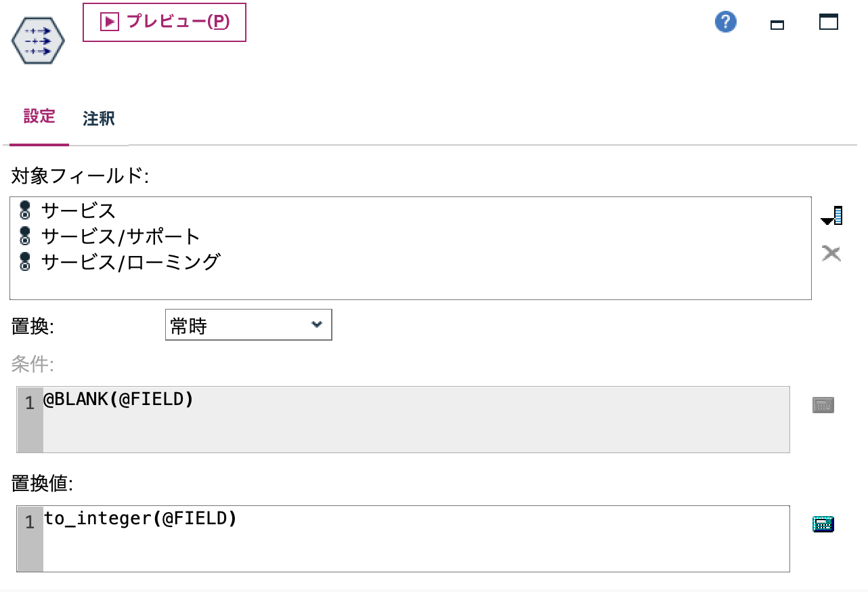Open the 置換 dropdown showing 常時
The image size is (868, 592).
[248, 324]
